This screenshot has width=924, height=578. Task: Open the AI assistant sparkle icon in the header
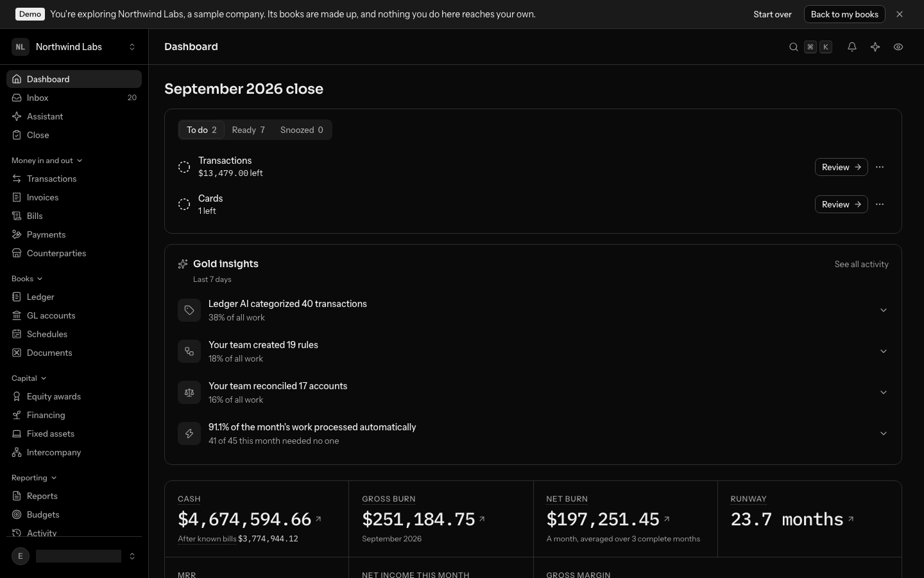tap(875, 47)
